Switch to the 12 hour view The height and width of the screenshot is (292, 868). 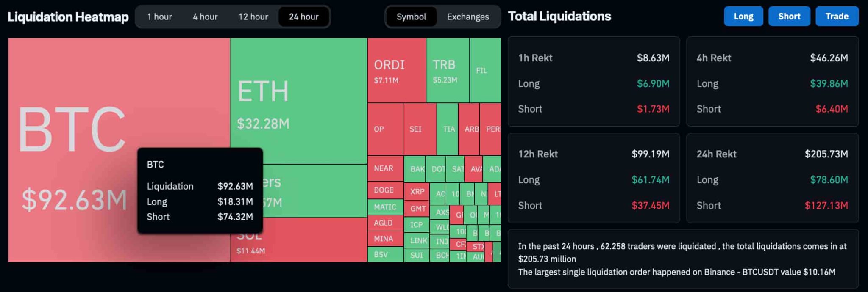(x=253, y=17)
